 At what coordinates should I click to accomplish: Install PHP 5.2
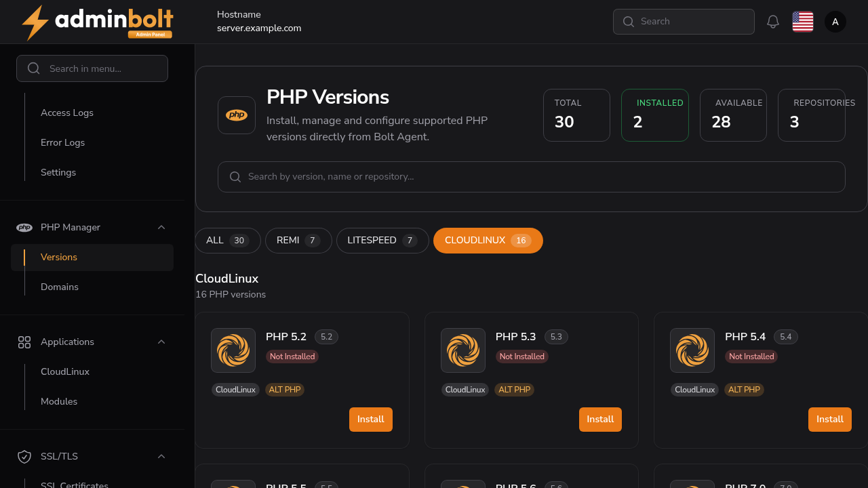point(371,420)
